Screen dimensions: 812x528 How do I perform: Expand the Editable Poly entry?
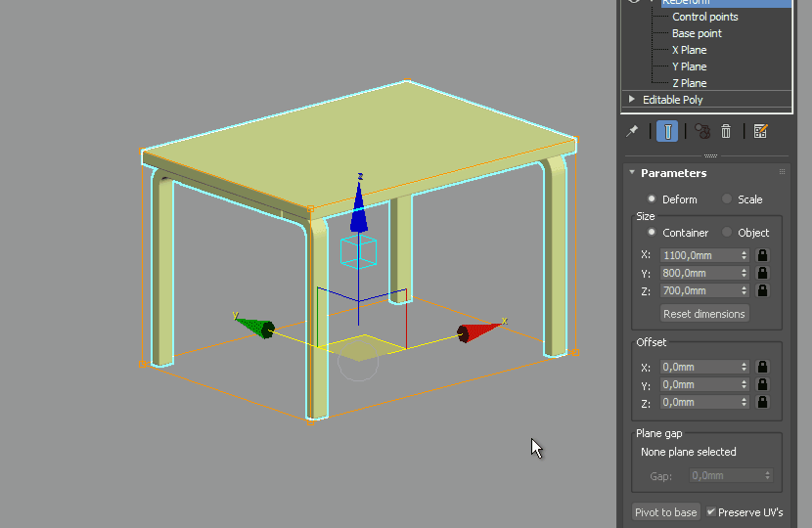pos(632,100)
